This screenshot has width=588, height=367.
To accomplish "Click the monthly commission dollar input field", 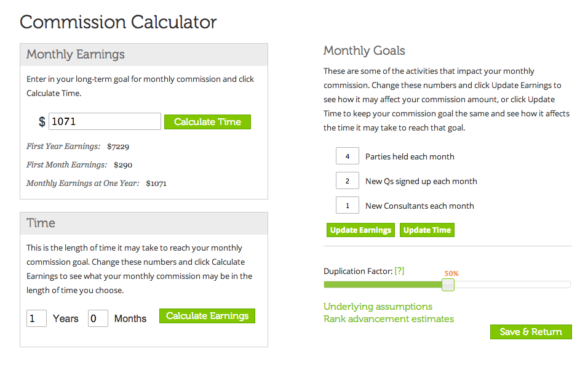I will [105, 121].
